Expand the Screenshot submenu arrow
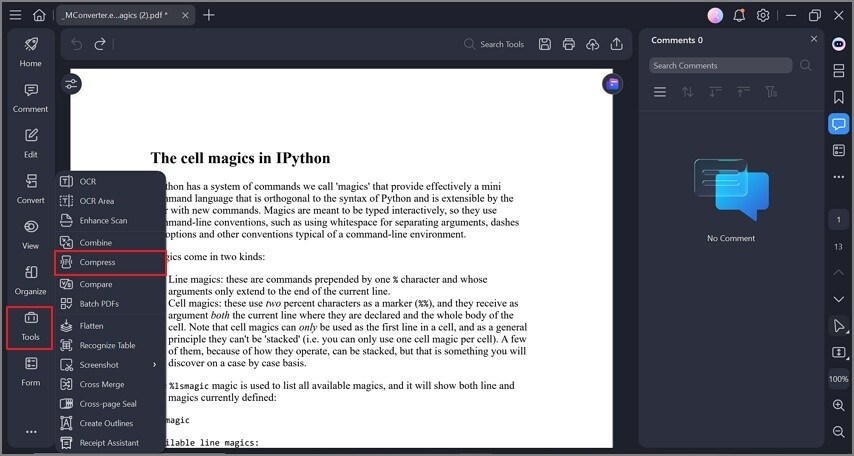Screen dimensions: 854x456 click(x=155, y=364)
